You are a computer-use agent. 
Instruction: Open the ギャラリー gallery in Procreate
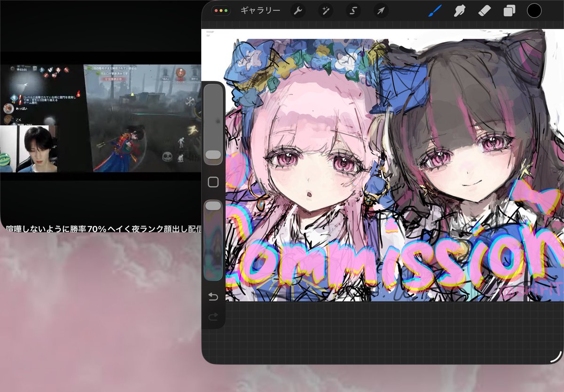(x=260, y=10)
